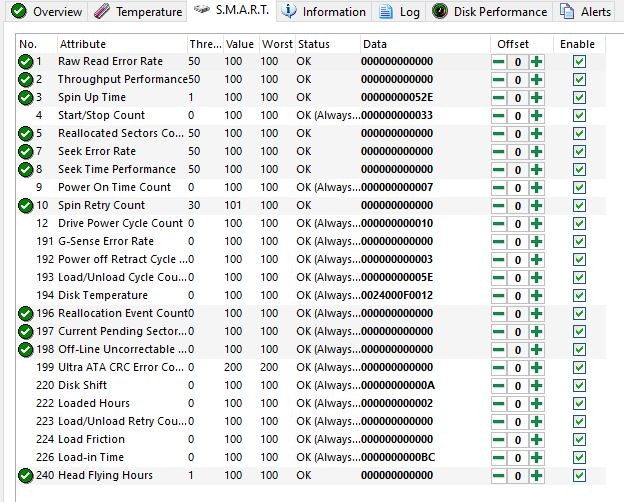
Task: Toggle Enable checkbox for Spin Up Time
Action: pyautogui.click(x=579, y=98)
